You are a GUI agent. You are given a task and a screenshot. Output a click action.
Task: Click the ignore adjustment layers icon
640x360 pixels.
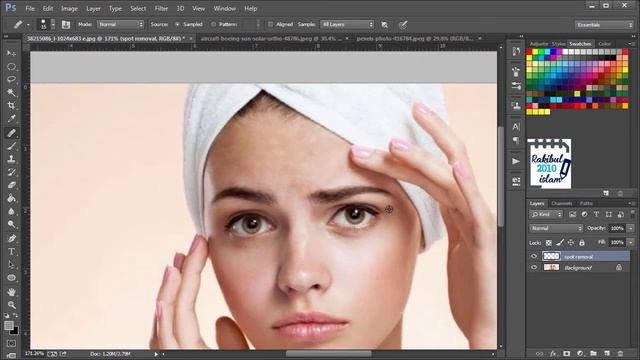coord(384,25)
